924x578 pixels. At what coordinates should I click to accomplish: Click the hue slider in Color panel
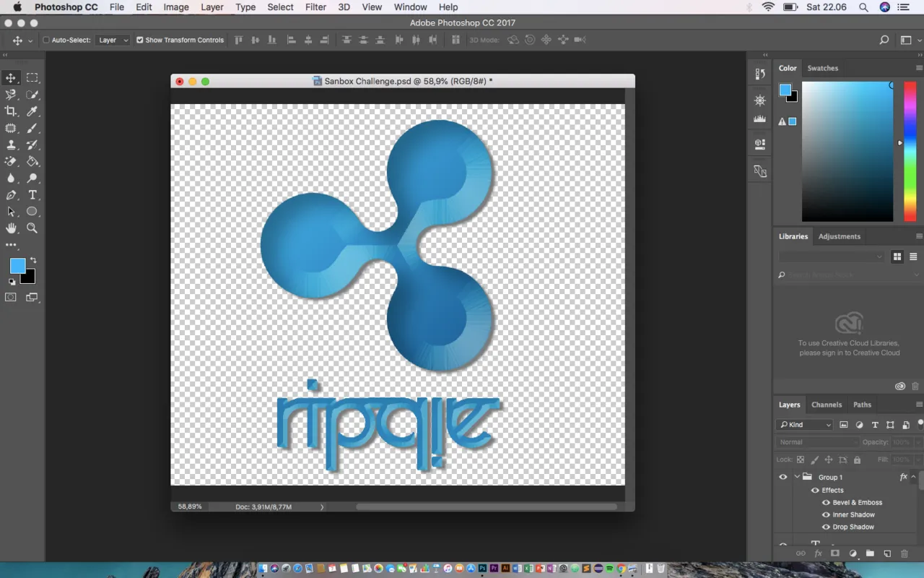pos(910,152)
